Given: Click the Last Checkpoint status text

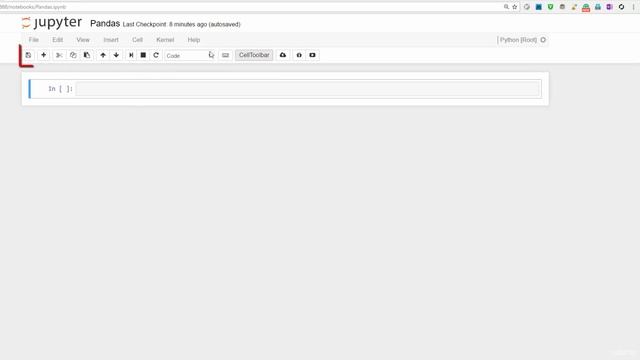Looking at the screenshot, I should [x=181, y=24].
